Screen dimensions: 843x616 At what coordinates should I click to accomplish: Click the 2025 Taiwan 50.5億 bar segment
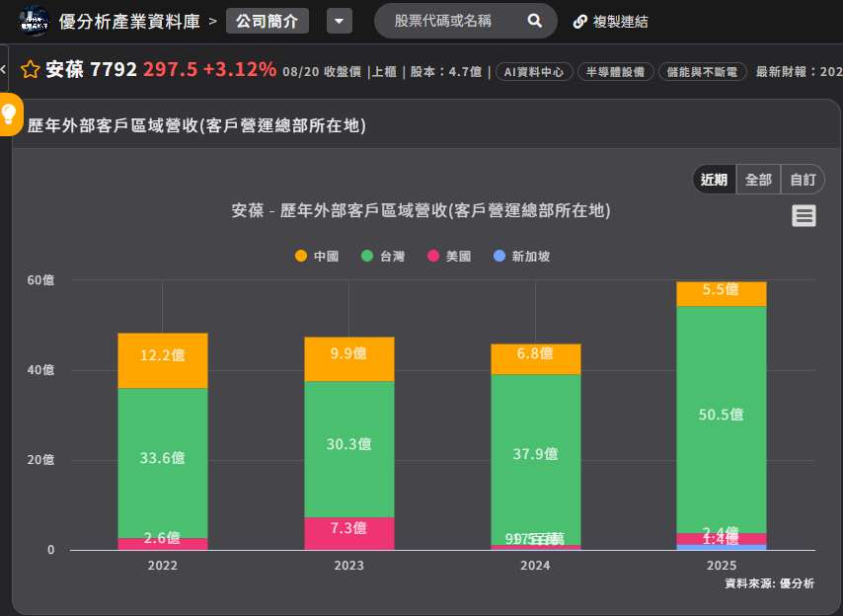click(721, 420)
